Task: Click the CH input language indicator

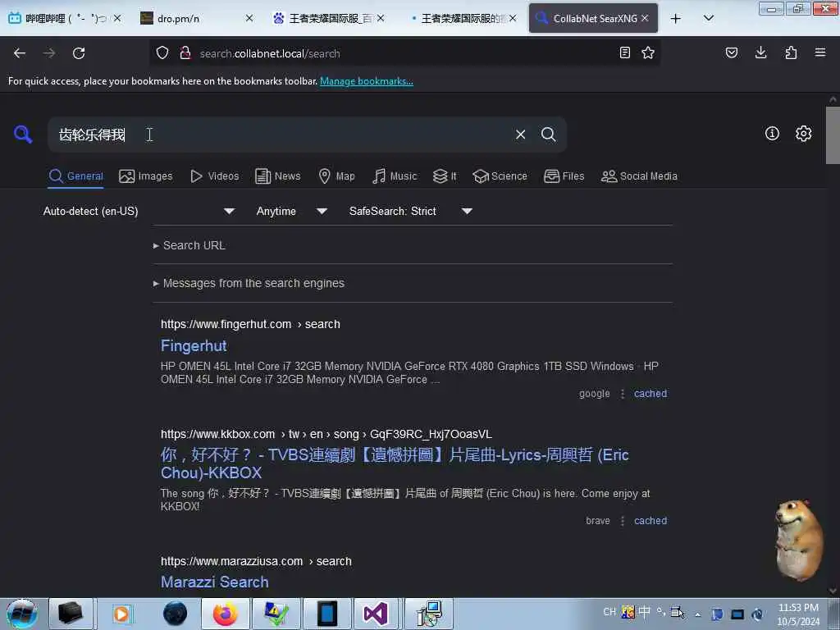Action: 609,612
